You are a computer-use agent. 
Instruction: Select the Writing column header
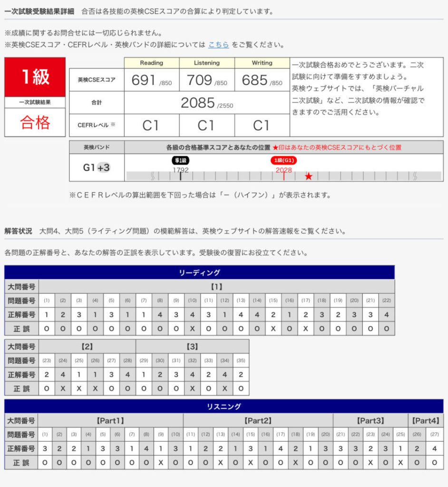tap(262, 63)
